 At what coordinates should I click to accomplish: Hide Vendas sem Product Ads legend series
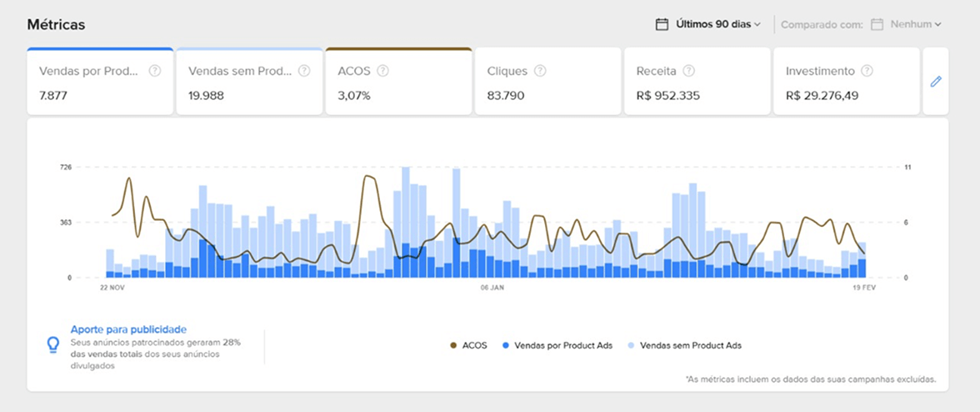[683, 345]
